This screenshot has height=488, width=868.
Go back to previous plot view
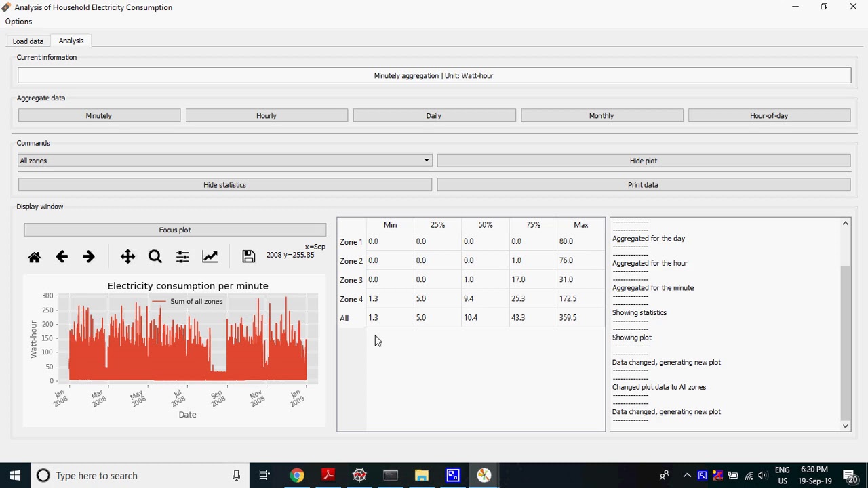click(62, 257)
